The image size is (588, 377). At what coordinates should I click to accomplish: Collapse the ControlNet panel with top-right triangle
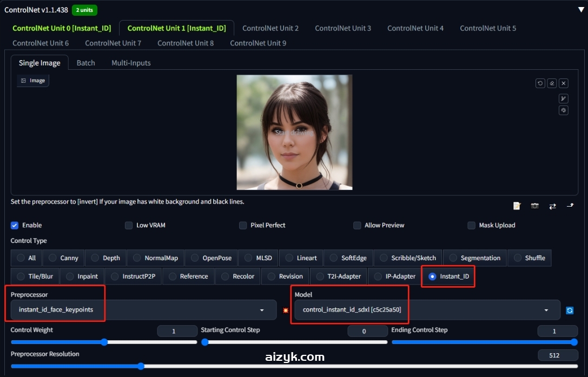pyautogui.click(x=581, y=9)
